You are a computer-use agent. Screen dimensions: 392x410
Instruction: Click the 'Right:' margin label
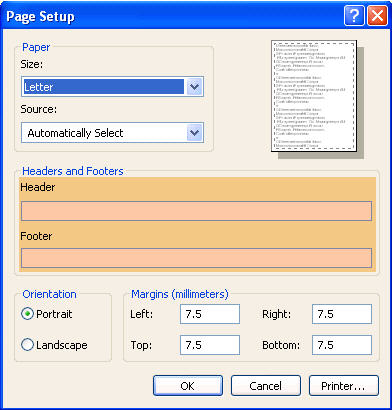pyautogui.click(x=277, y=314)
